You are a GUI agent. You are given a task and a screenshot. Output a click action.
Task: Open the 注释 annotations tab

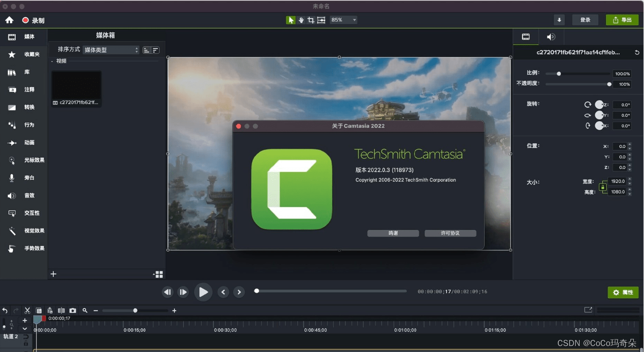click(23, 90)
